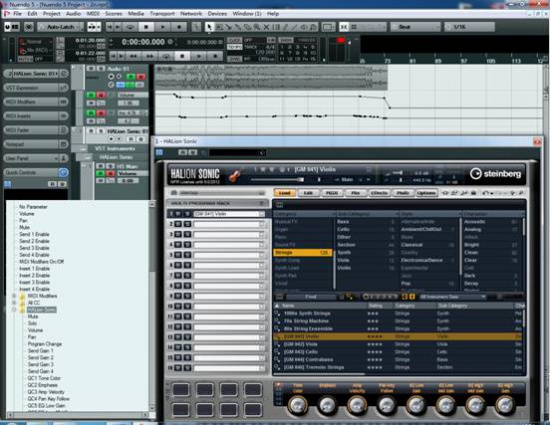The width and height of the screenshot is (550, 425).
Task: Select No Parameter in the tree list
Action: coord(33,207)
